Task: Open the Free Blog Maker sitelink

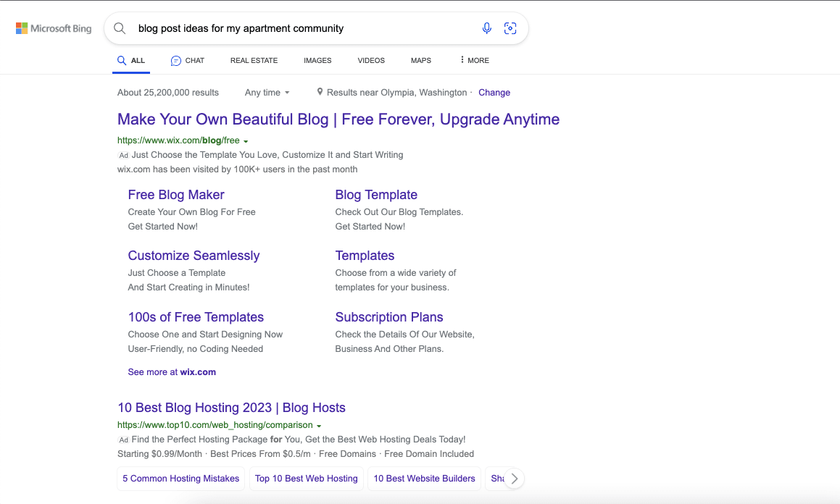Action: (x=176, y=195)
